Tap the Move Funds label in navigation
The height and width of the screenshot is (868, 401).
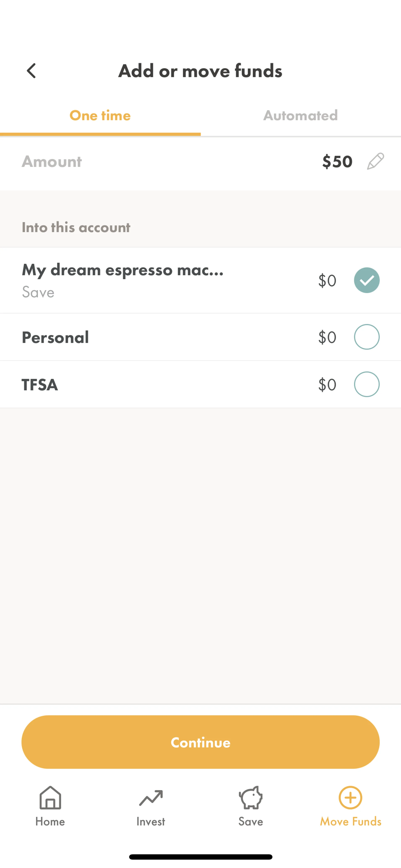pyautogui.click(x=350, y=821)
